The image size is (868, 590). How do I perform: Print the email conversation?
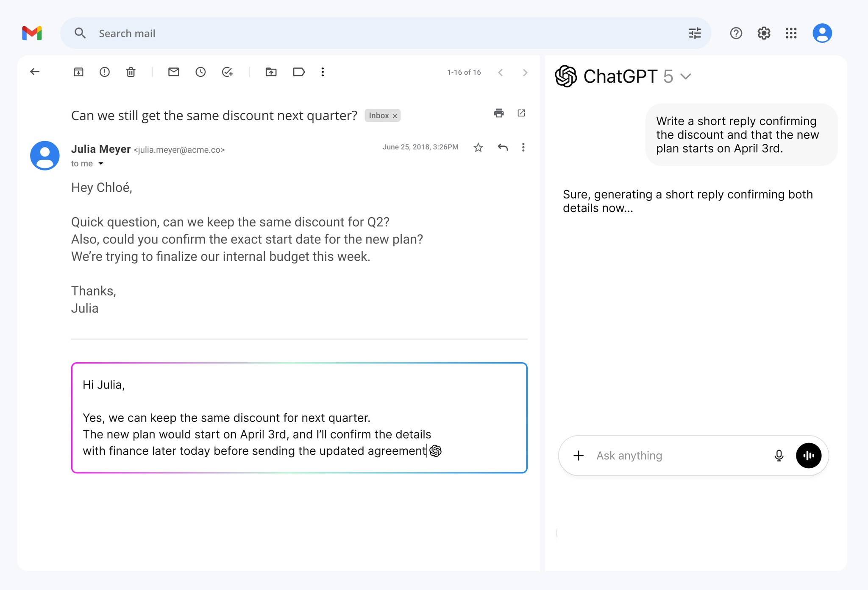point(499,113)
